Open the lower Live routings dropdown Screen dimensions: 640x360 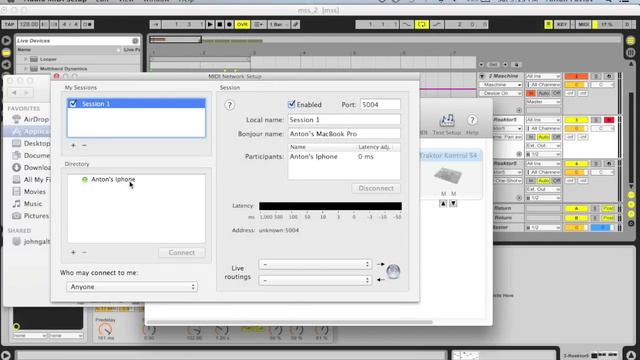pyautogui.click(x=315, y=280)
